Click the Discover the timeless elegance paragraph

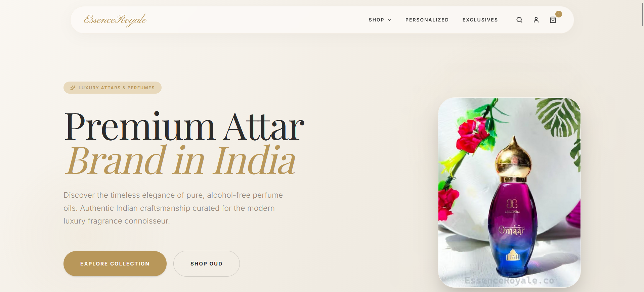coord(173,208)
